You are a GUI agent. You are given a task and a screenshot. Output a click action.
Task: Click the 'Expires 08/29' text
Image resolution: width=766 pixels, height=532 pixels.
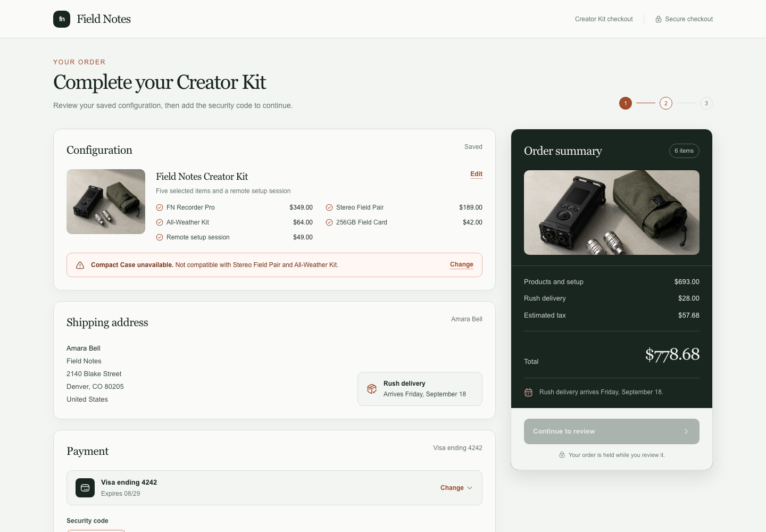pos(121,494)
